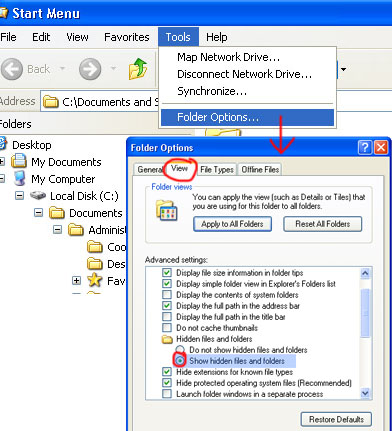
Task: Click Apply to All Folders button
Action: pyautogui.click(x=232, y=224)
